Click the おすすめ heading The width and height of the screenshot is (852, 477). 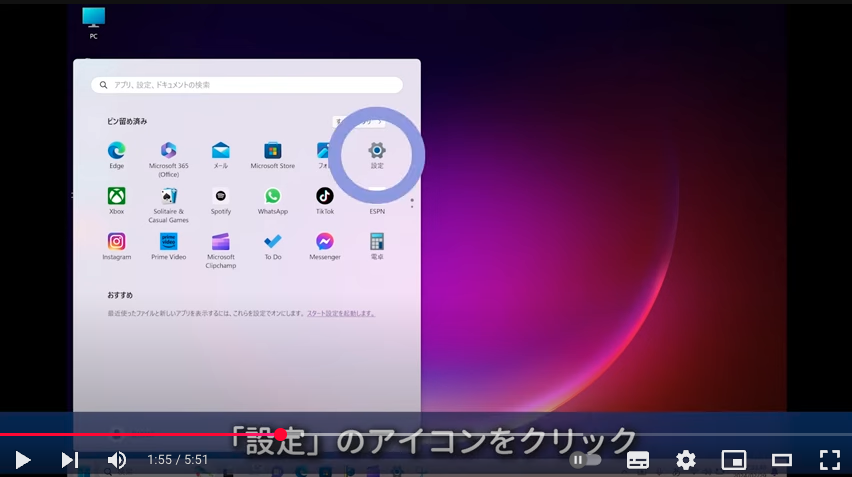pyautogui.click(x=120, y=295)
